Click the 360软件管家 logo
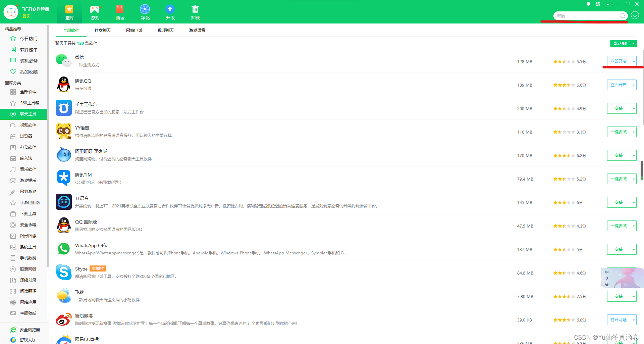Viewport: 644px width, 344px height. pyautogui.click(x=11, y=12)
